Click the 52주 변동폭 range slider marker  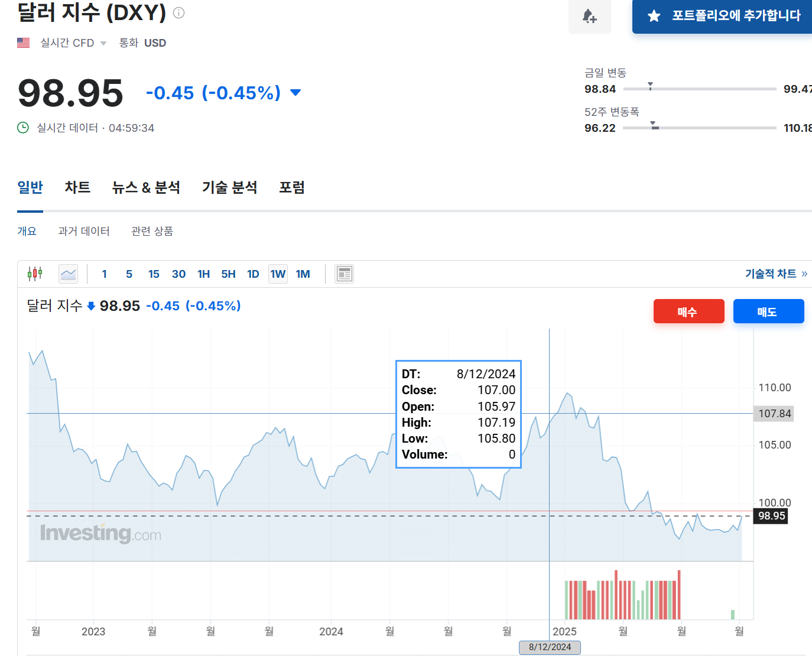click(654, 125)
